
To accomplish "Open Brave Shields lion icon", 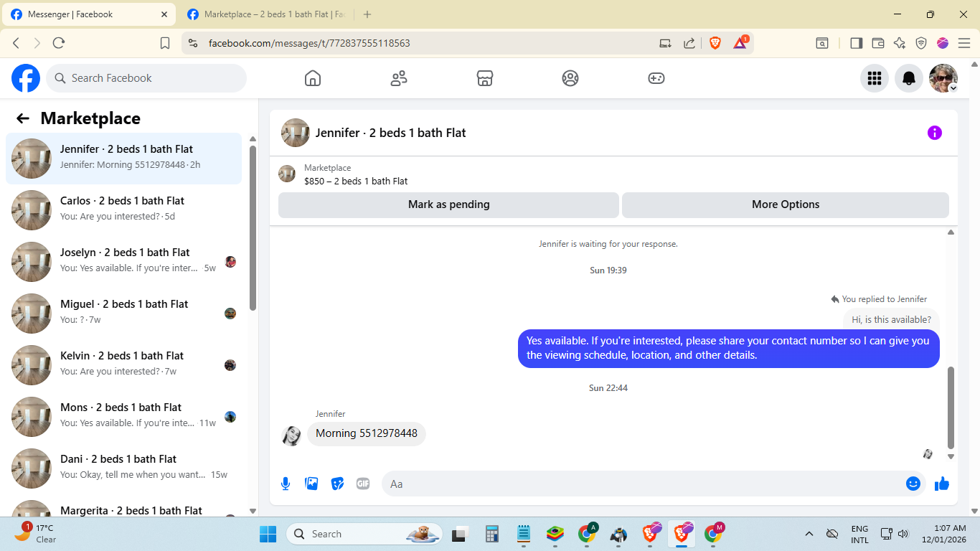I will [715, 43].
